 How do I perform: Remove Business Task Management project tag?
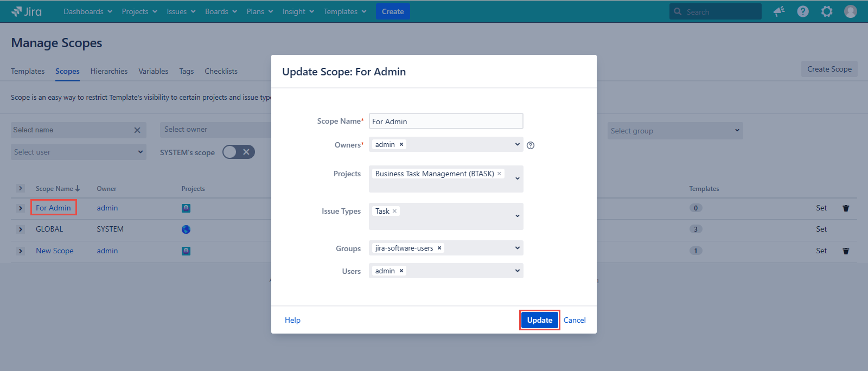(x=499, y=174)
